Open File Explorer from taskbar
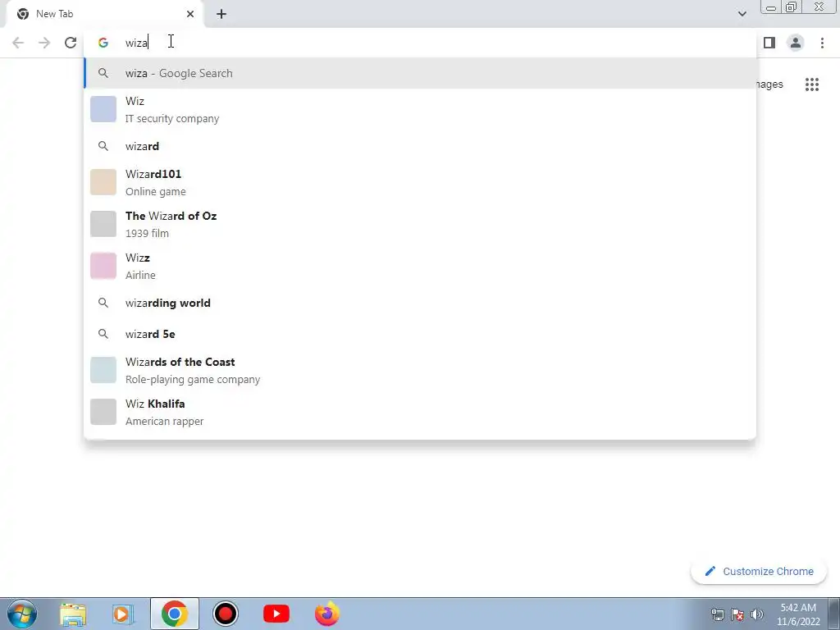Image resolution: width=840 pixels, height=630 pixels. coord(73,614)
